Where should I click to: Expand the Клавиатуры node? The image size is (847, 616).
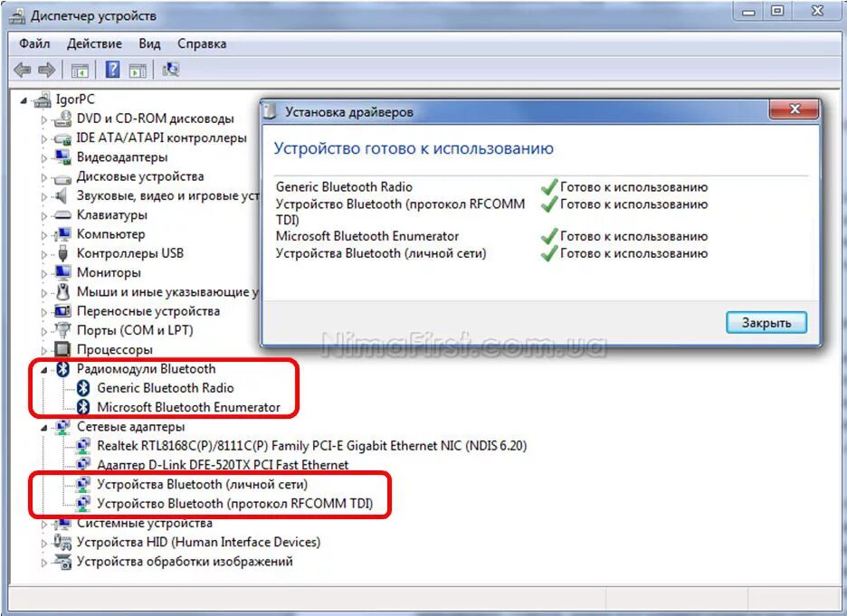[x=43, y=216]
